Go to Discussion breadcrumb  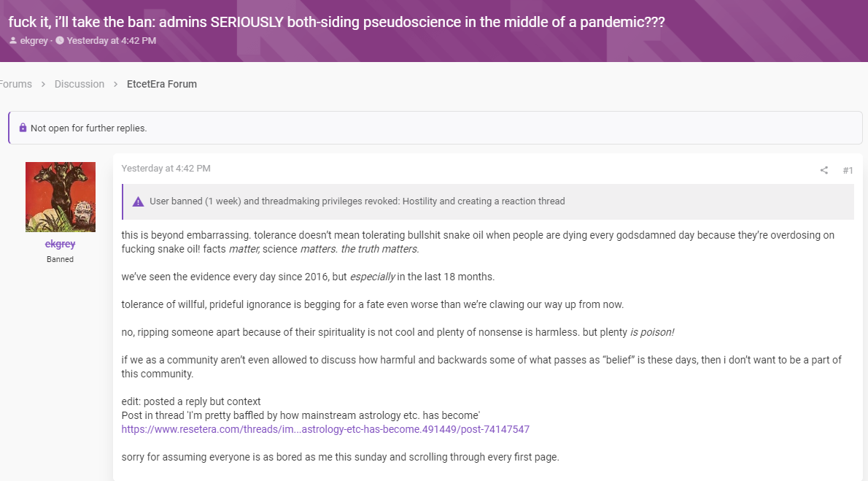pos(80,84)
